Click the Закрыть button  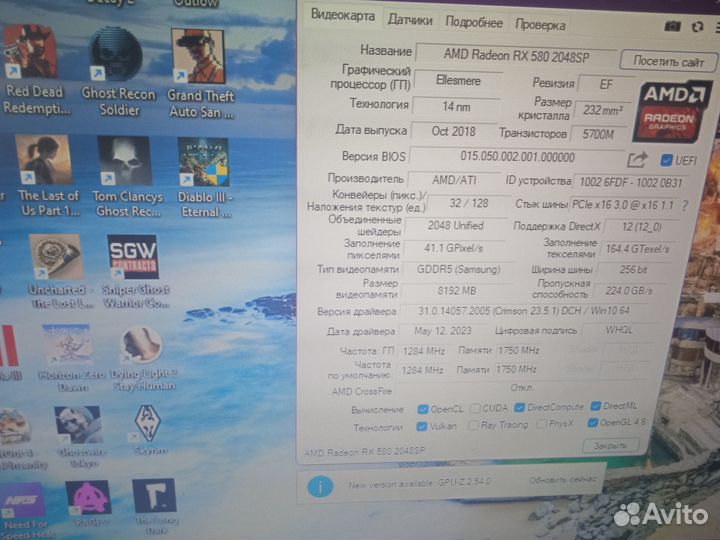click(610, 446)
